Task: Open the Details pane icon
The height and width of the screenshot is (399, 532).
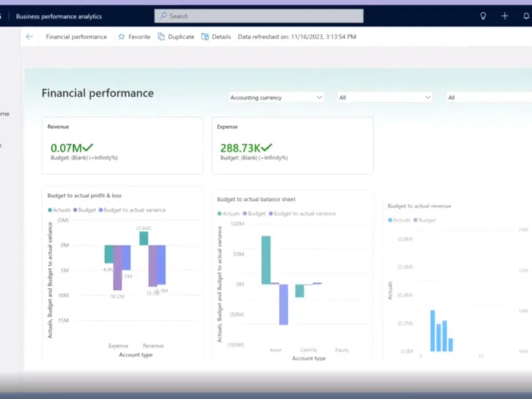Action: pos(205,37)
